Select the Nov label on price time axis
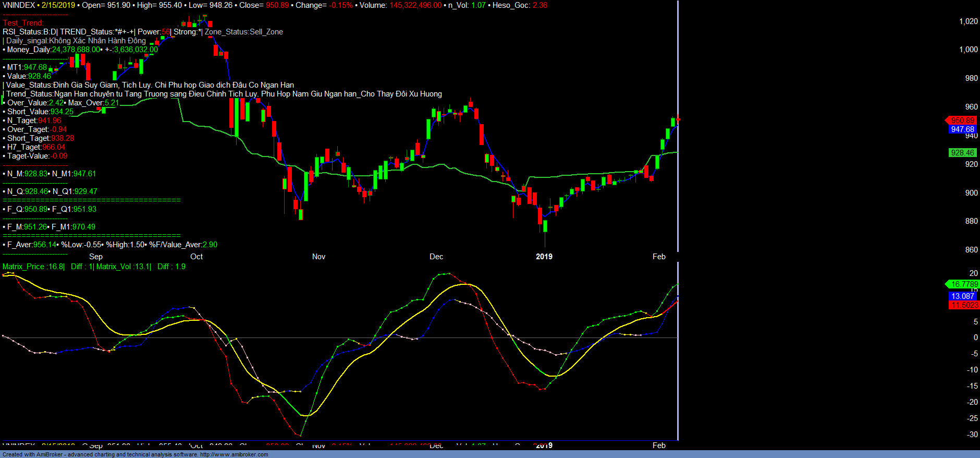The height and width of the screenshot is (458, 980). click(318, 257)
